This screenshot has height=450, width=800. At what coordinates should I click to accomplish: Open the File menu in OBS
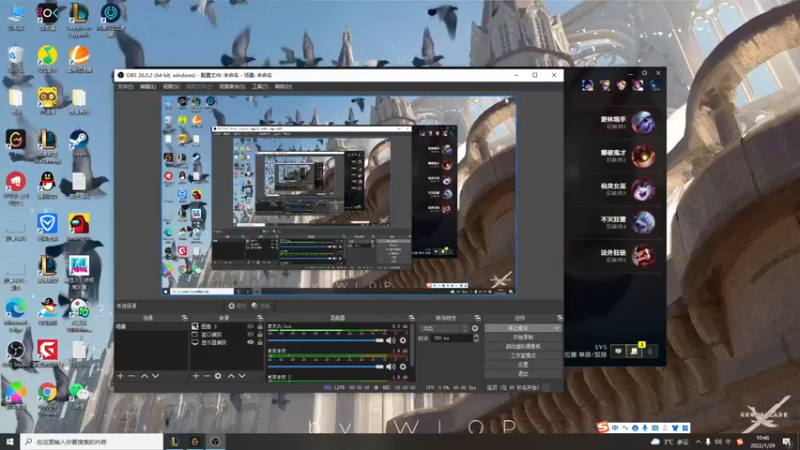[125, 87]
